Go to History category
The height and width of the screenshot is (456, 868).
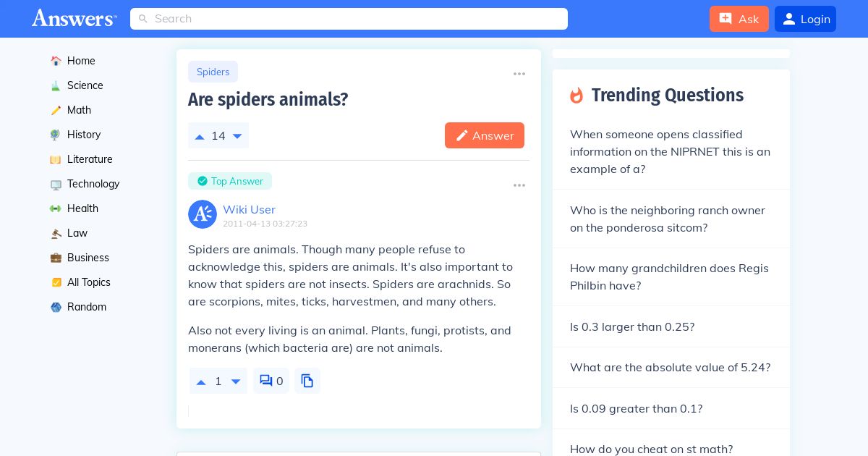pyautogui.click(x=84, y=135)
